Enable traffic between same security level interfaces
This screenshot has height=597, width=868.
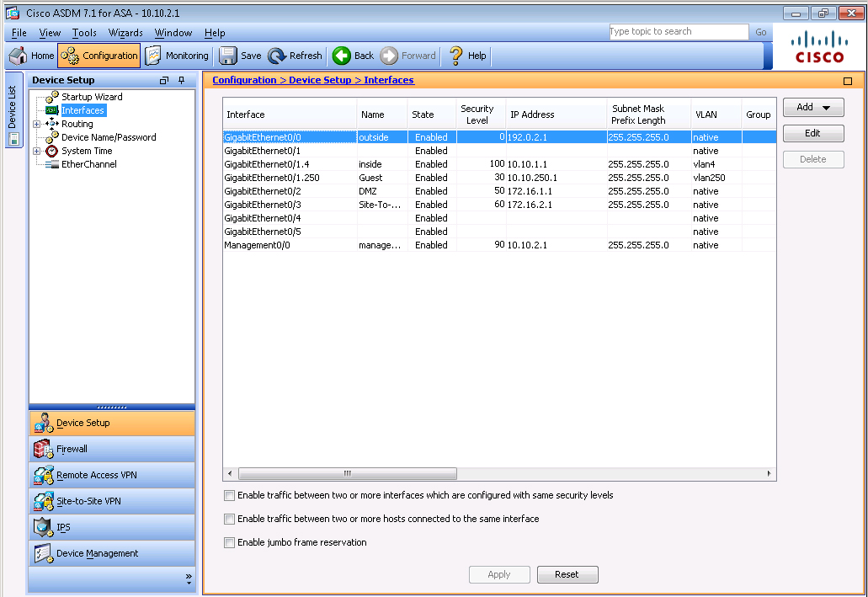click(229, 496)
